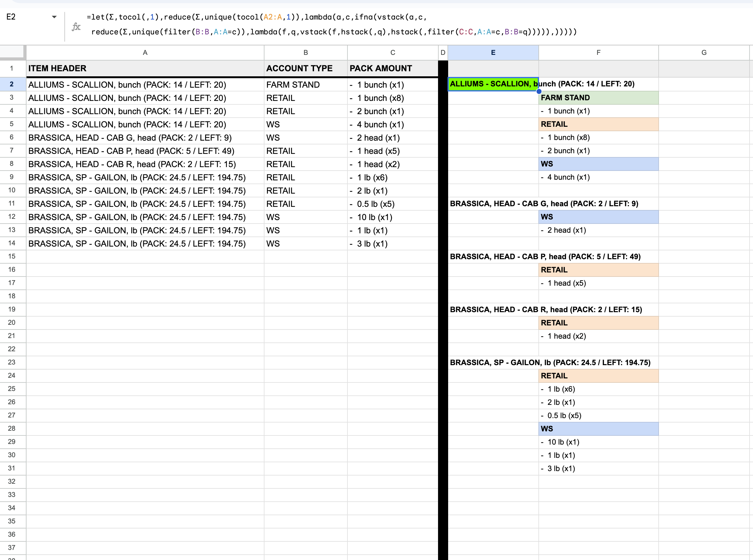Click the blue WS cell in row 28
The image size is (753, 560).
[598, 429]
